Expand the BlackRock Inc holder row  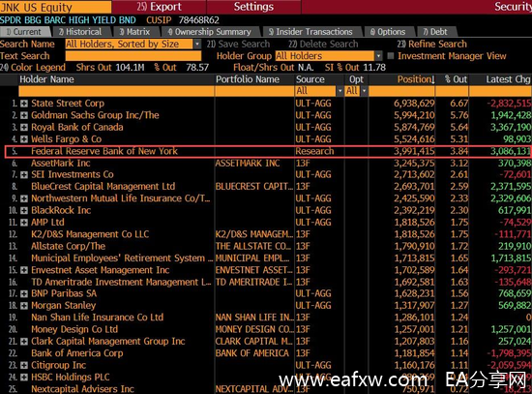point(24,211)
